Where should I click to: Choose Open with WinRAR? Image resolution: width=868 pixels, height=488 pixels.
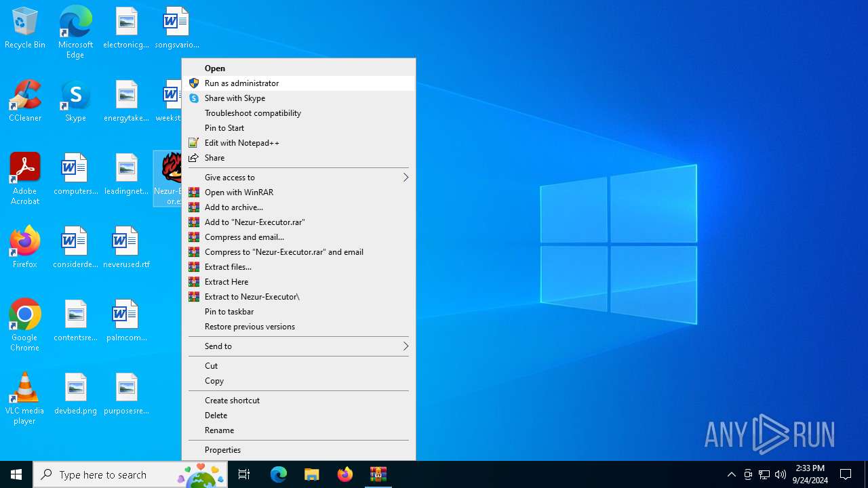[x=298, y=192]
